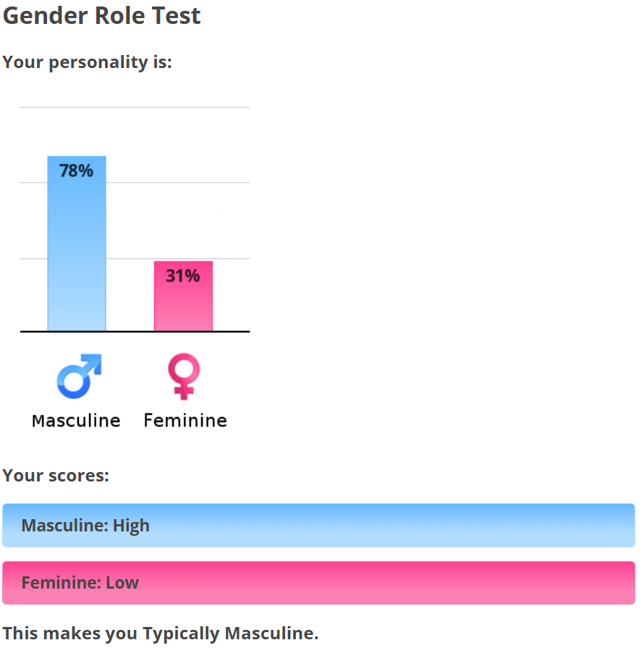The image size is (644, 648).
Task: Click the 'Your scores:' heading
Action: [56, 476]
